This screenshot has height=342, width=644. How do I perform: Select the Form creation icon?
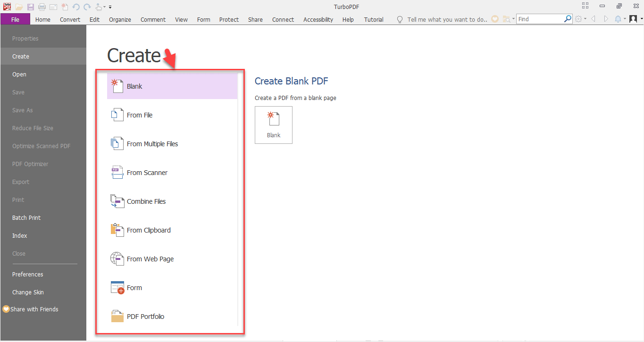point(117,287)
